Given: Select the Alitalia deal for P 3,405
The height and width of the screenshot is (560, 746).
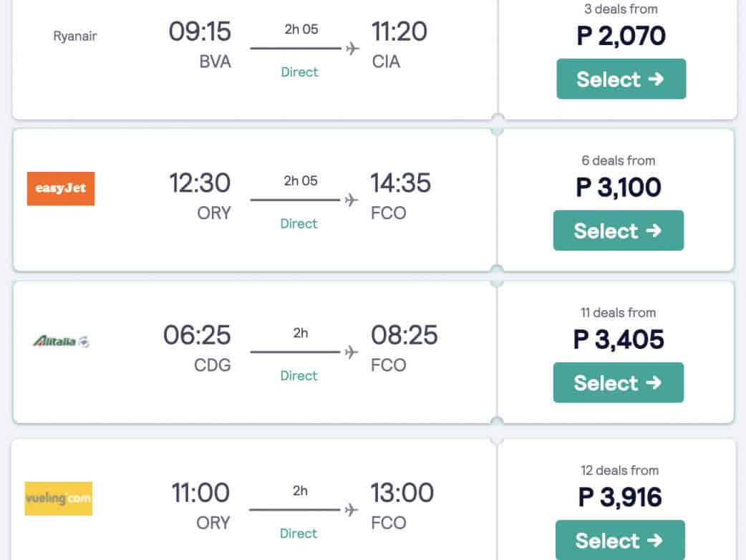Looking at the screenshot, I should pyautogui.click(x=618, y=382).
